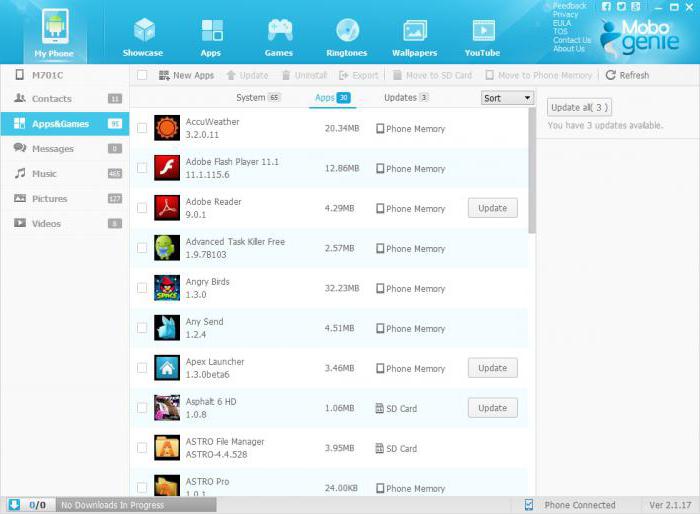Screen dimensions: 700x514
Task: Check the Adobe Reader row checkbox
Action: (x=142, y=208)
